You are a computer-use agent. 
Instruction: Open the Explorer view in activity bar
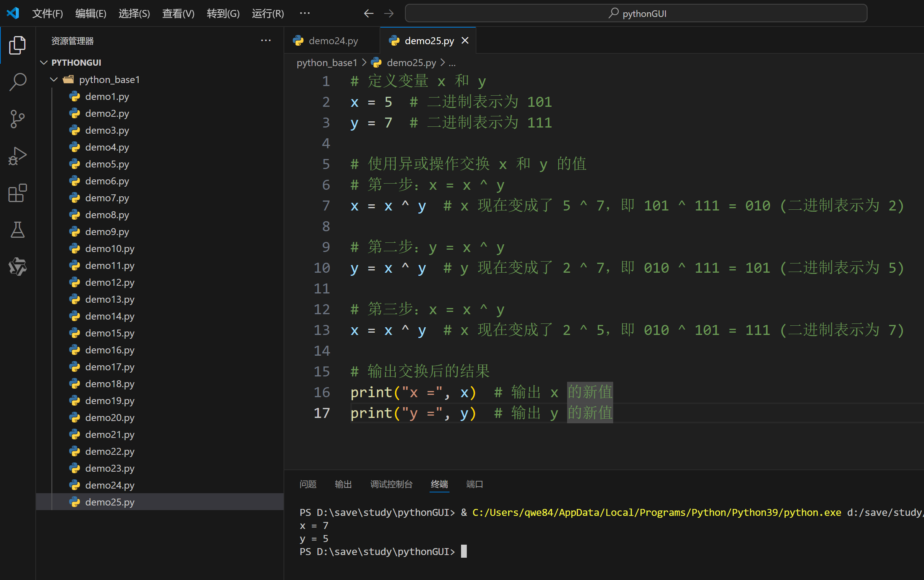(x=17, y=45)
